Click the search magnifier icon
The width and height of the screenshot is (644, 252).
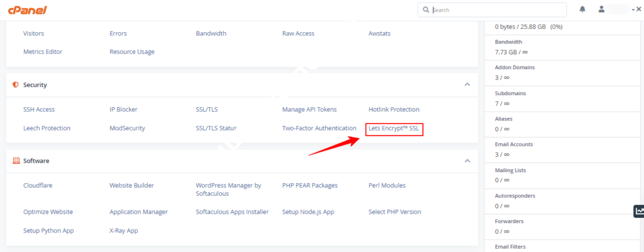click(x=426, y=10)
